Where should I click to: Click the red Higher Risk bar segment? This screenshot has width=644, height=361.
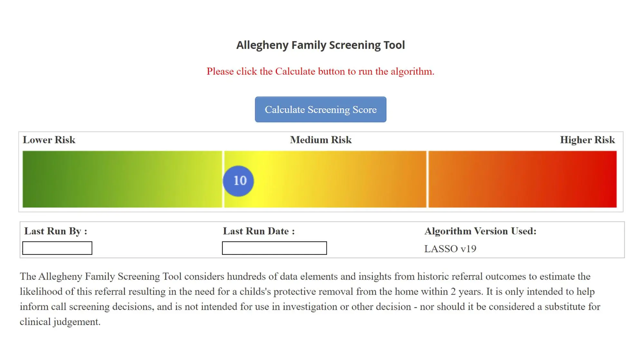pyautogui.click(x=522, y=179)
